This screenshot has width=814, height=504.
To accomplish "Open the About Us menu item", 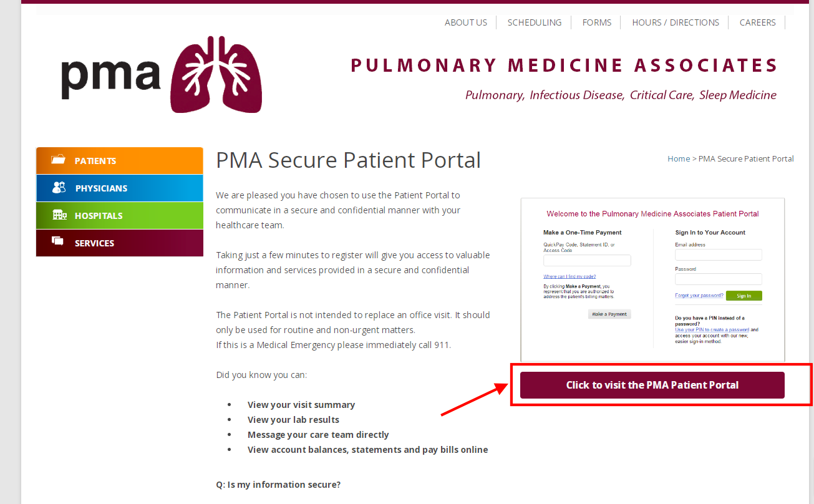I will [x=466, y=22].
